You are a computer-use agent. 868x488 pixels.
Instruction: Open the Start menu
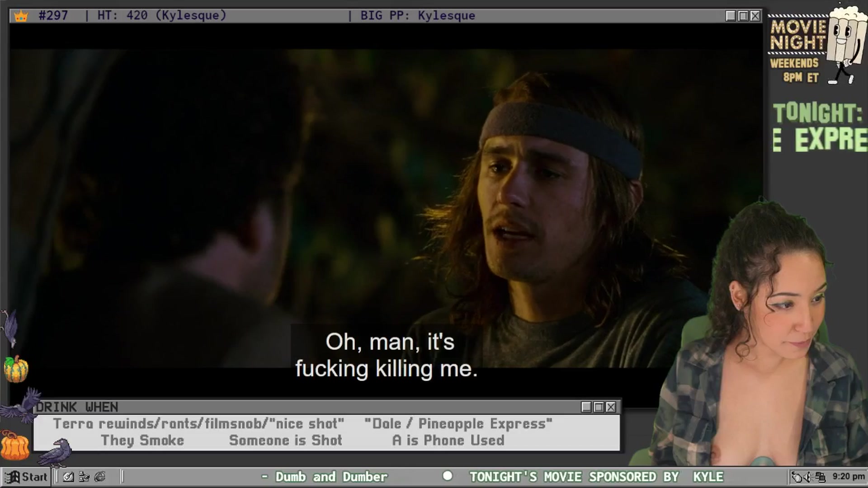pyautogui.click(x=26, y=477)
